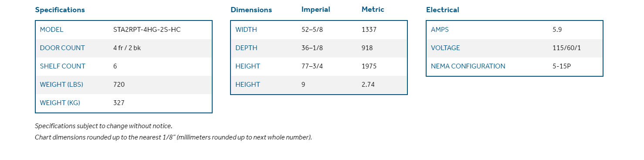Click the SHELF COUNT value 6
644x160 pixels.
[115, 66]
